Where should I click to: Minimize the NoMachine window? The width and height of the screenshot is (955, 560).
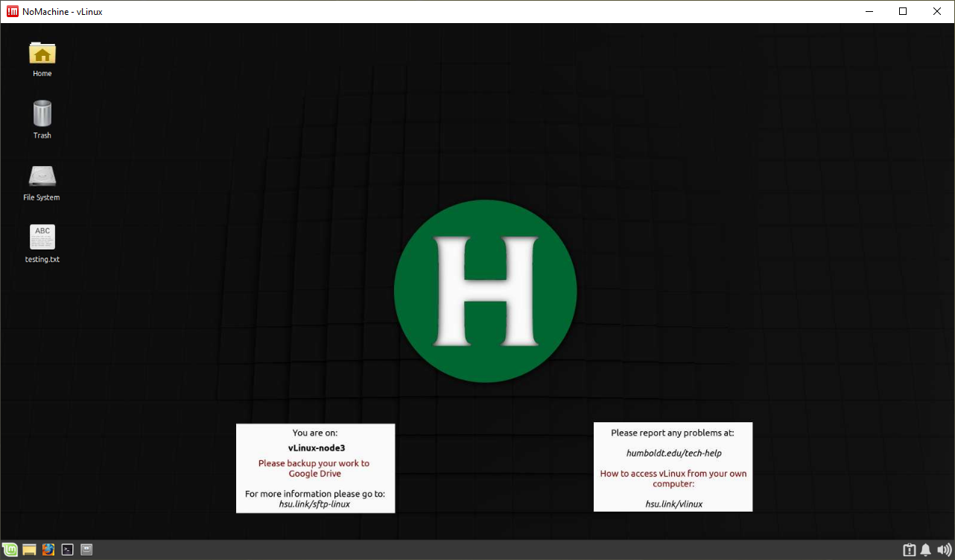coord(869,11)
